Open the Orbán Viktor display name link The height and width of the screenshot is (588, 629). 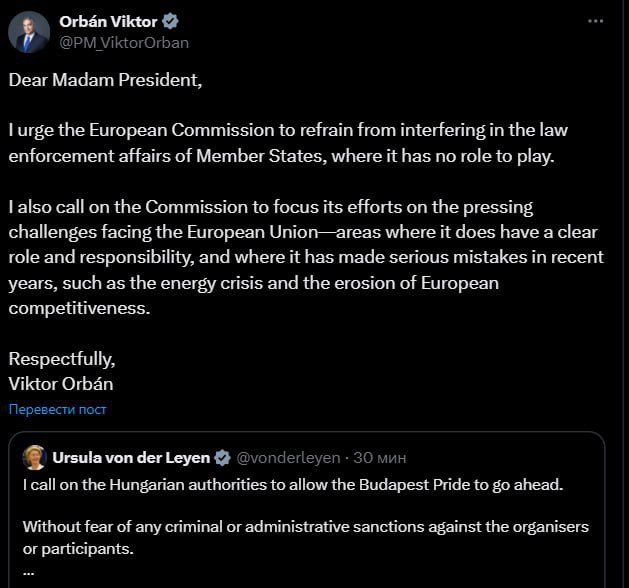click(x=108, y=22)
